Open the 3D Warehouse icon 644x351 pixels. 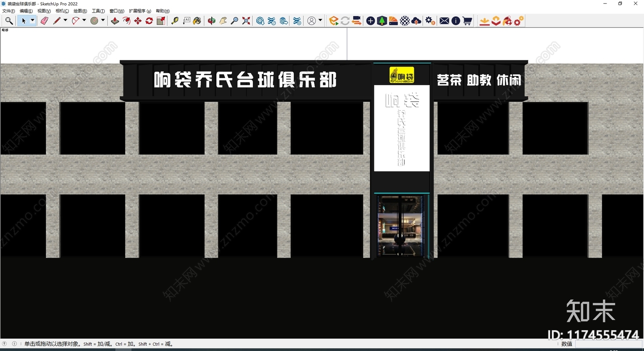tap(260, 21)
